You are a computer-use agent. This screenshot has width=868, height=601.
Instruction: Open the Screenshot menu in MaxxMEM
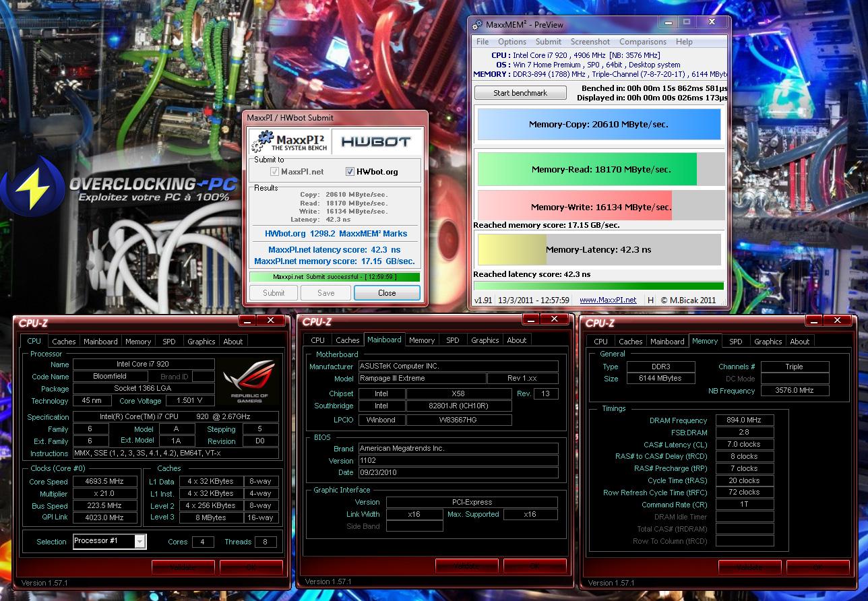coord(590,42)
